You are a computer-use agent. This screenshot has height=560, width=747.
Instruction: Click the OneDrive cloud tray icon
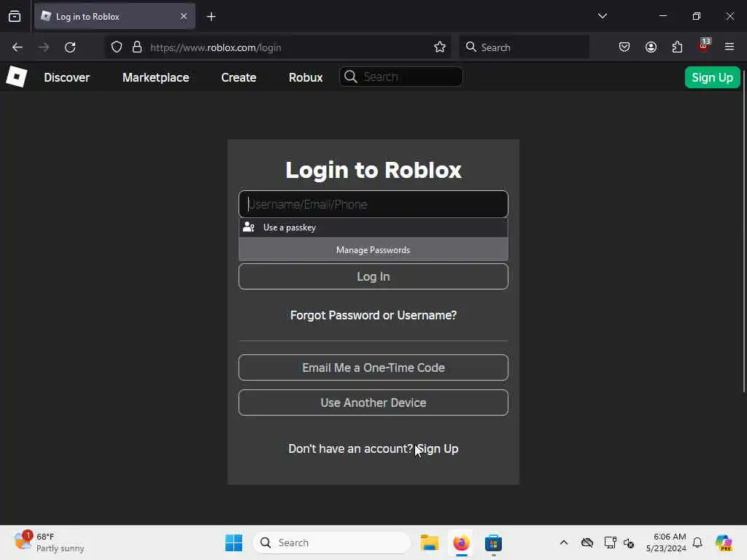coord(587,542)
